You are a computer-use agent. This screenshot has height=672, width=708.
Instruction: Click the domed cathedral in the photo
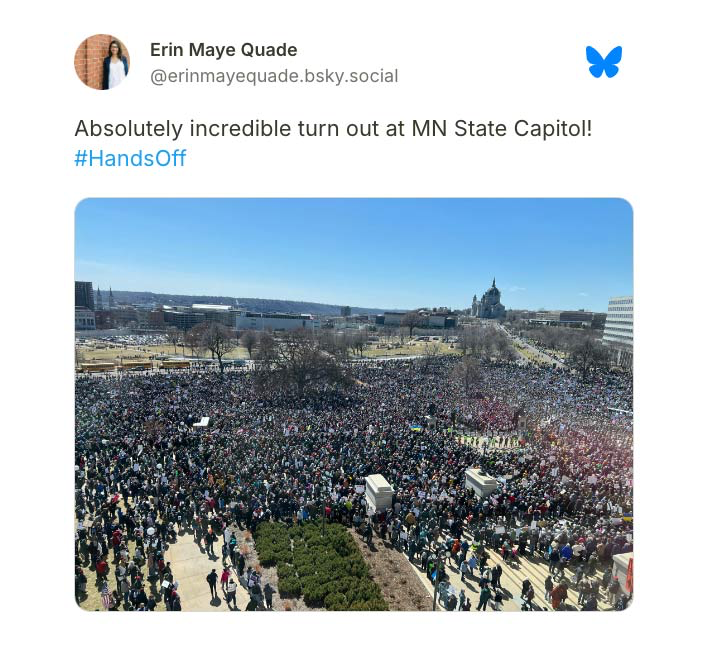489,300
